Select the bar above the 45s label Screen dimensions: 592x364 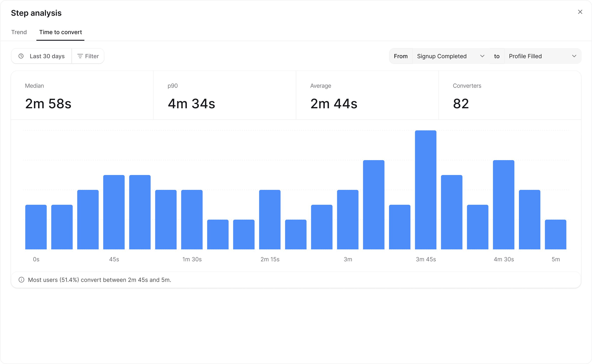coord(114,212)
